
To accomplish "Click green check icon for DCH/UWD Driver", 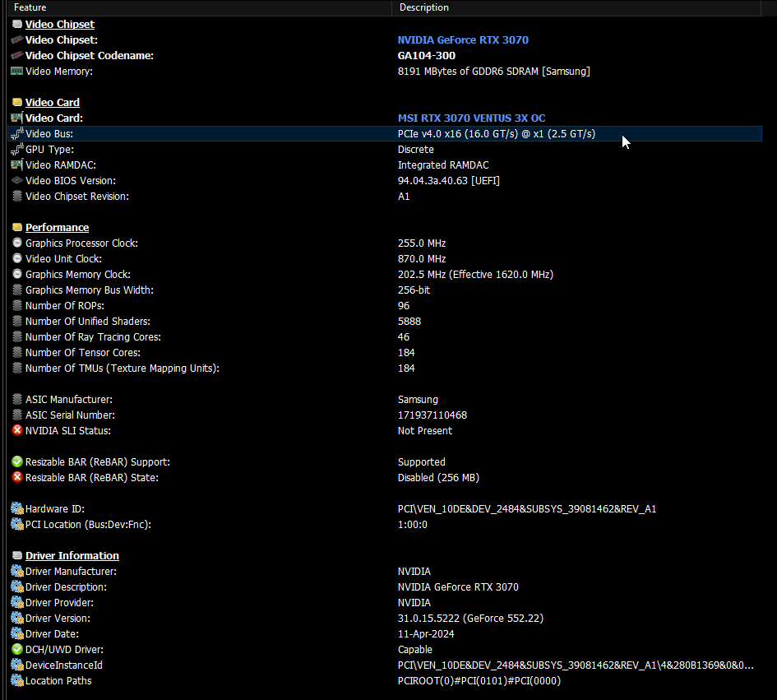I will pyautogui.click(x=16, y=650).
